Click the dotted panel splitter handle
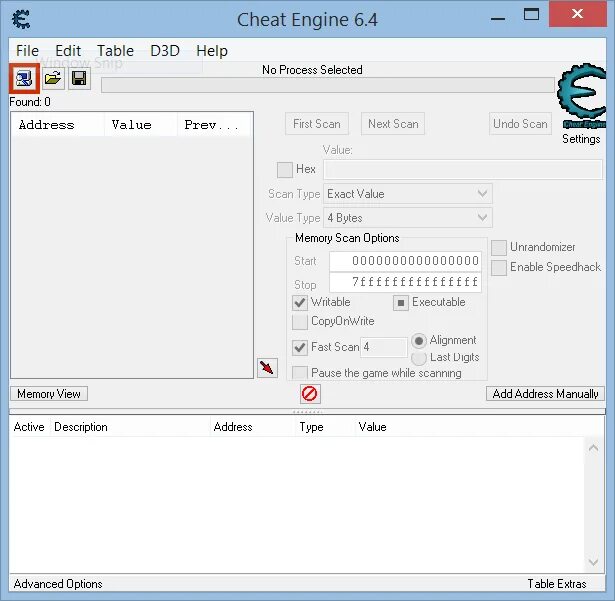Screen dimensions: 615x601 (x=308, y=412)
